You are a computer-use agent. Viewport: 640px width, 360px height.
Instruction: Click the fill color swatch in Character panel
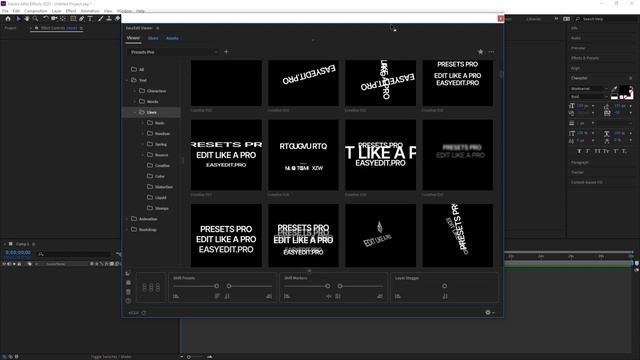coord(625,90)
